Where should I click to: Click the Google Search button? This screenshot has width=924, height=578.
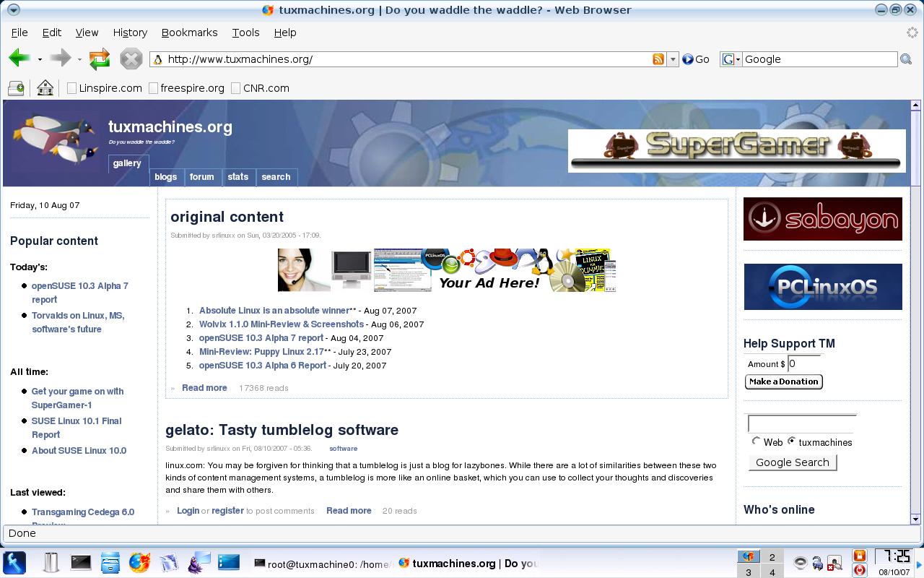pyautogui.click(x=793, y=462)
